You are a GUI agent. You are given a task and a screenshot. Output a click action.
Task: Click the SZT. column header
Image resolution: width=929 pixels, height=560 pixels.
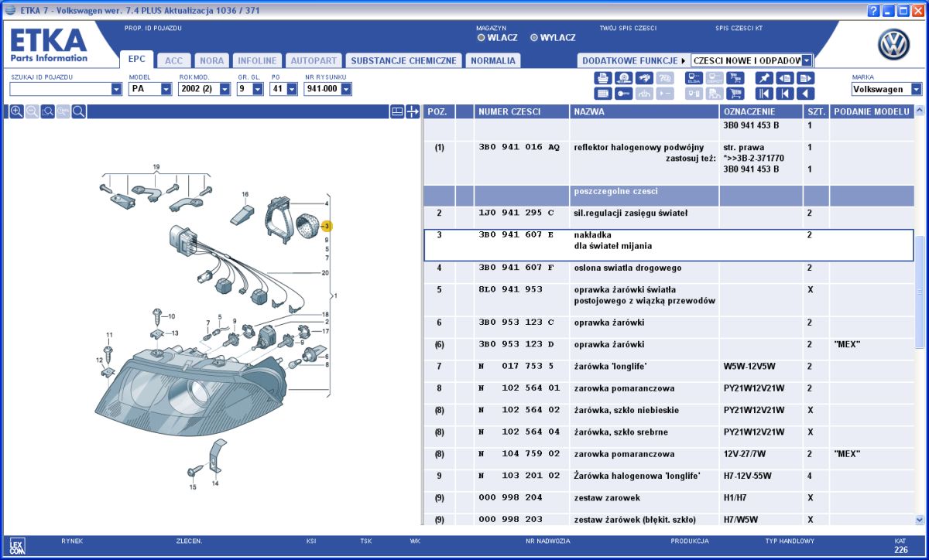pyautogui.click(x=816, y=111)
